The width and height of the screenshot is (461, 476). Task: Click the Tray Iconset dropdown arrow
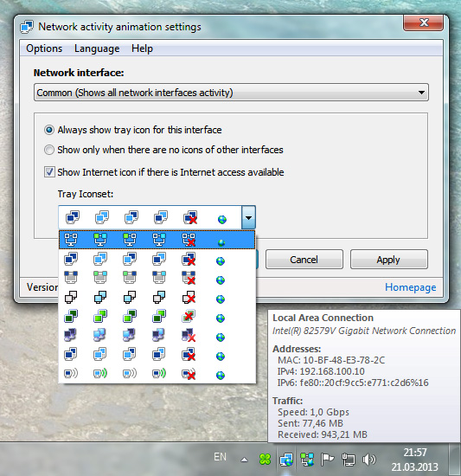pyautogui.click(x=248, y=217)
